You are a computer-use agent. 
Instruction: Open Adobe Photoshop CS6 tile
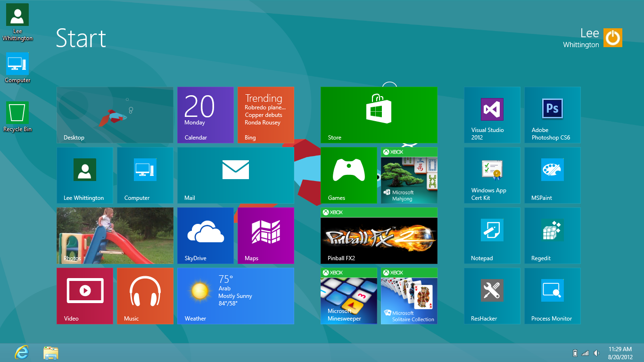coord(552,115)
